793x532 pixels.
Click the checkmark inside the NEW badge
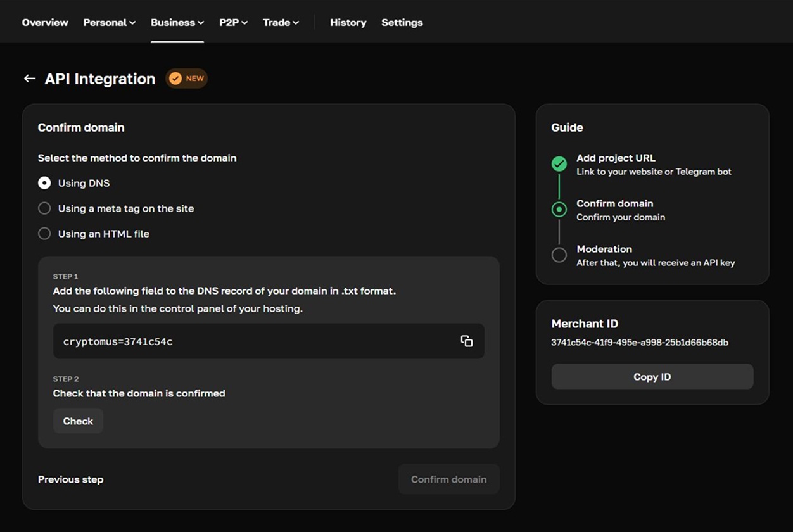174,78
